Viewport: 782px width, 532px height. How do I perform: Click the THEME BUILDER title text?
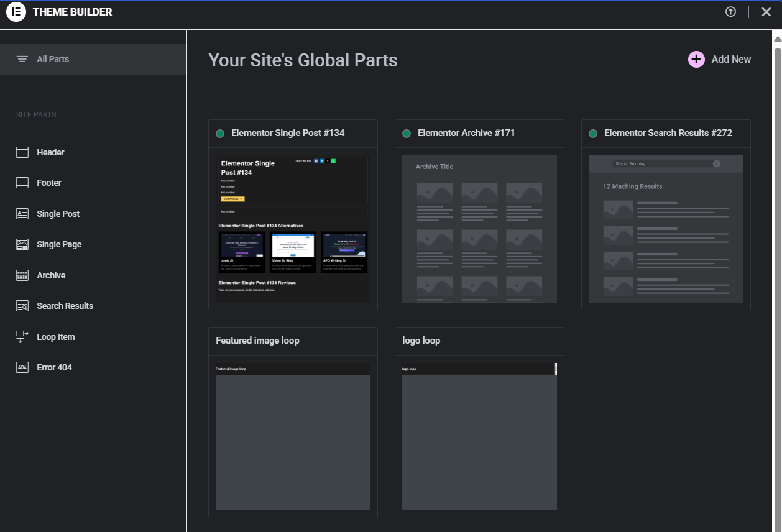(72, 12)
